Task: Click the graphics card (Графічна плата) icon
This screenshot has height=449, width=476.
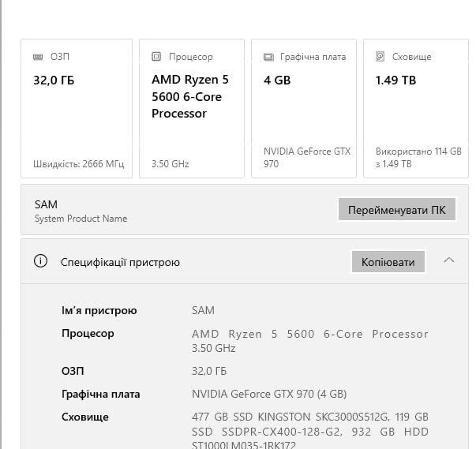Action: click(268, 57)
